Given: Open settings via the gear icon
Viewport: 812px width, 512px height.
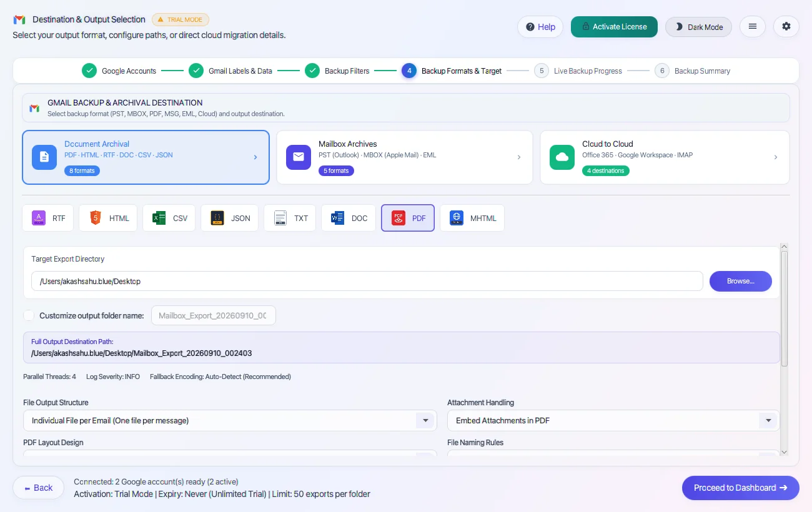Looking at the screenshot, I should pyautogui.click(x=786, y=27).
